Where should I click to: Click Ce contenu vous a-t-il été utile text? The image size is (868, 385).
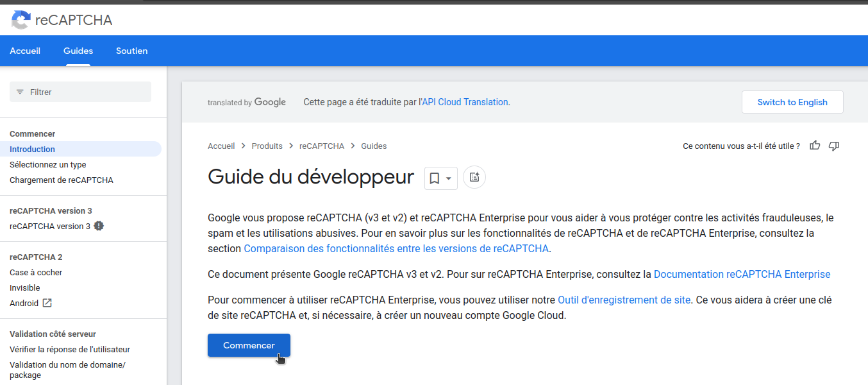pyautogui.click(x=741, y=146)
